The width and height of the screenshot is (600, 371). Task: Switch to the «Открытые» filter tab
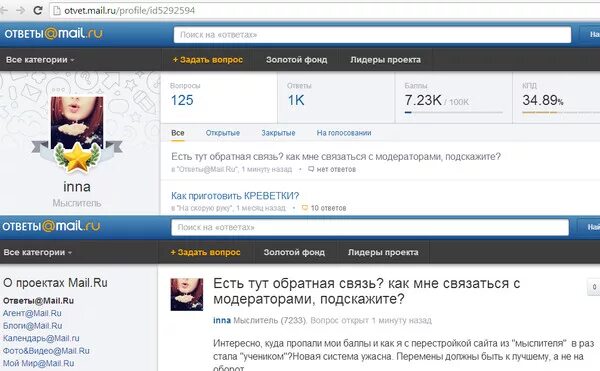(x=223, y=133)
